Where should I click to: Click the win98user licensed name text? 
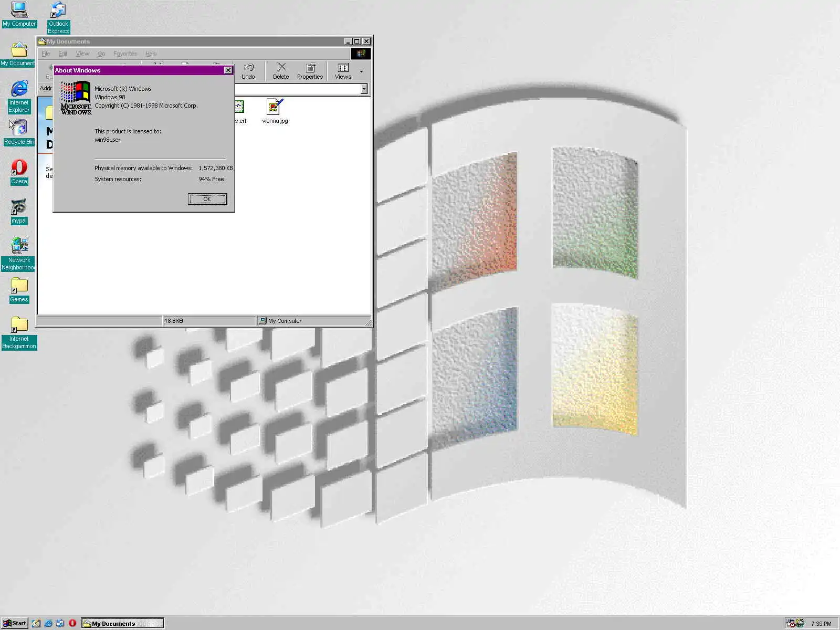107,140
